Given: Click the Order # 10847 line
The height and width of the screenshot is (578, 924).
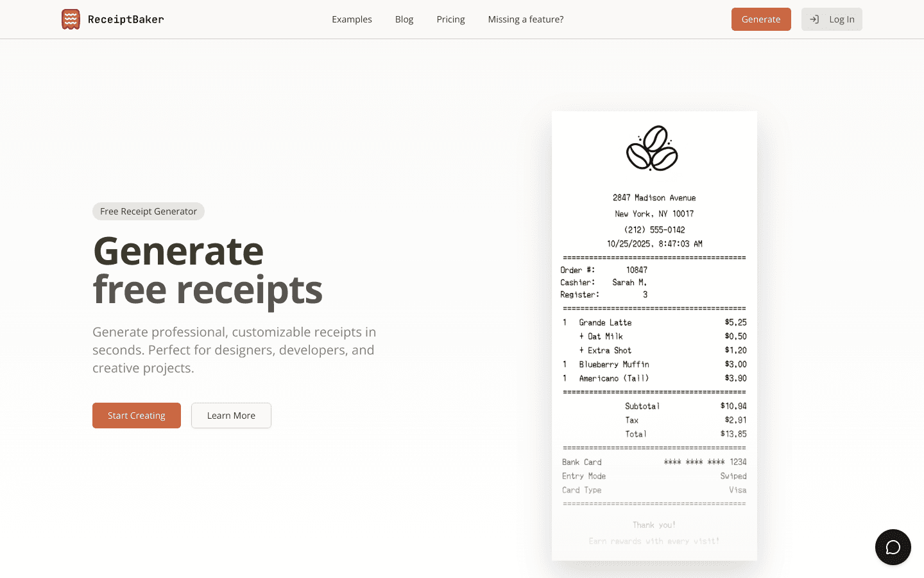Looking at the screenshot, I should coord(604,270).
